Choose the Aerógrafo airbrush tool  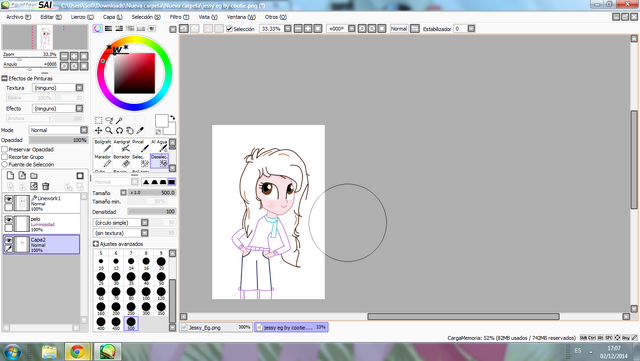click(x=122, y=146)
